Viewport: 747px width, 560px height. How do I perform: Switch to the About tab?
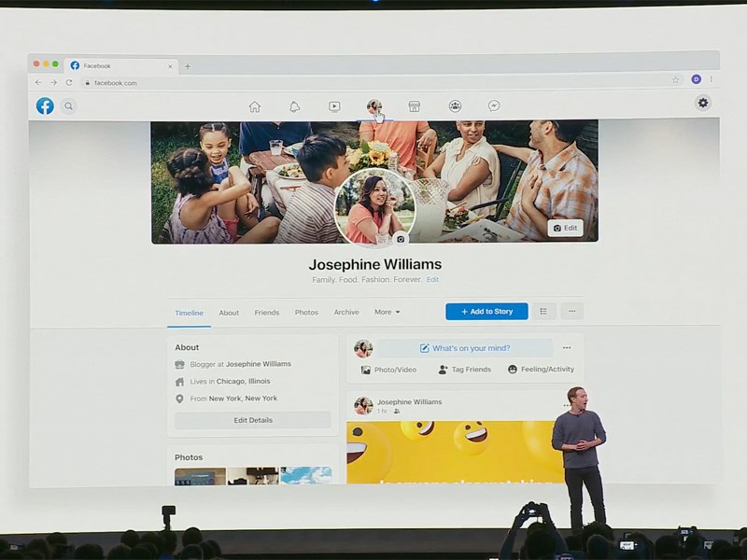(229, 313)
